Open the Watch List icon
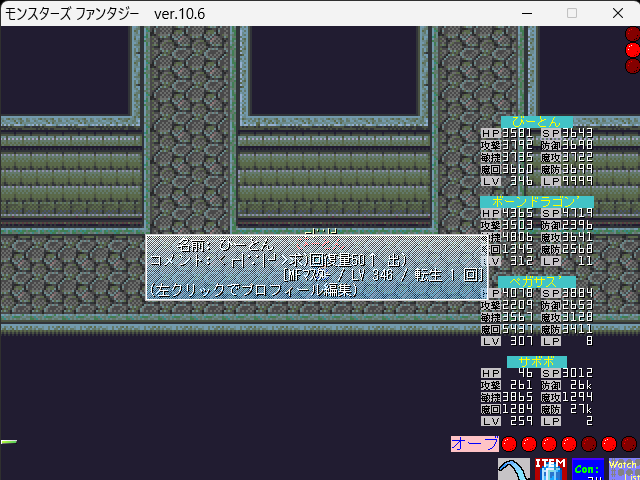 tap(624, 469)
